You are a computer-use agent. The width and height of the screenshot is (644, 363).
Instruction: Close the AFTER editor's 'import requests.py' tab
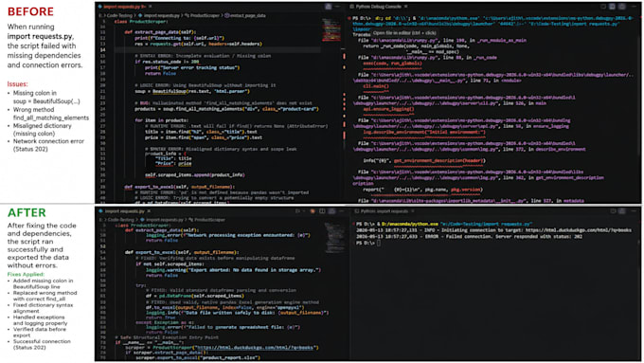click(149, 211)
